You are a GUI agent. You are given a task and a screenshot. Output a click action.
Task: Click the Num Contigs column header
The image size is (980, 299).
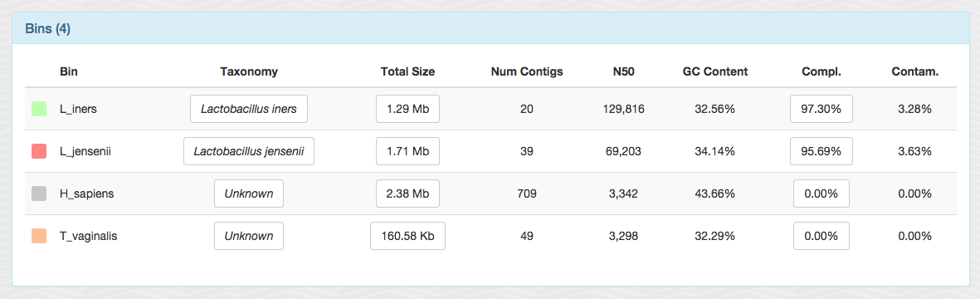coord(527,71)
